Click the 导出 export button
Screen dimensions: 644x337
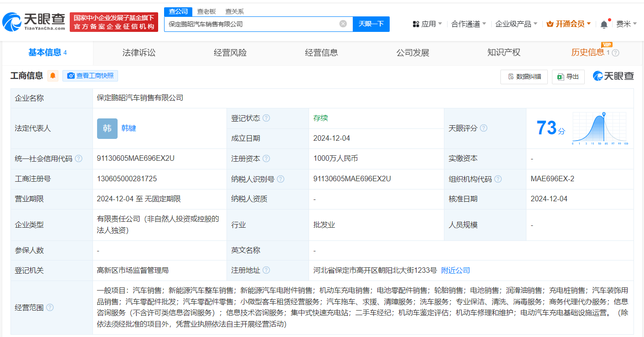pos(568,77)
